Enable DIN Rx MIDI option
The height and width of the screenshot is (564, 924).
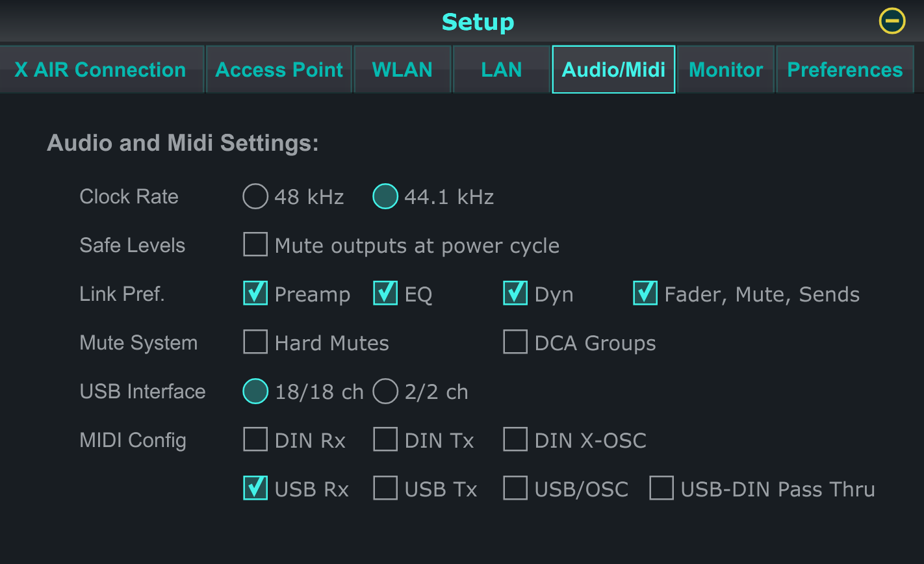pyautogui.click(x=255, y=440)
